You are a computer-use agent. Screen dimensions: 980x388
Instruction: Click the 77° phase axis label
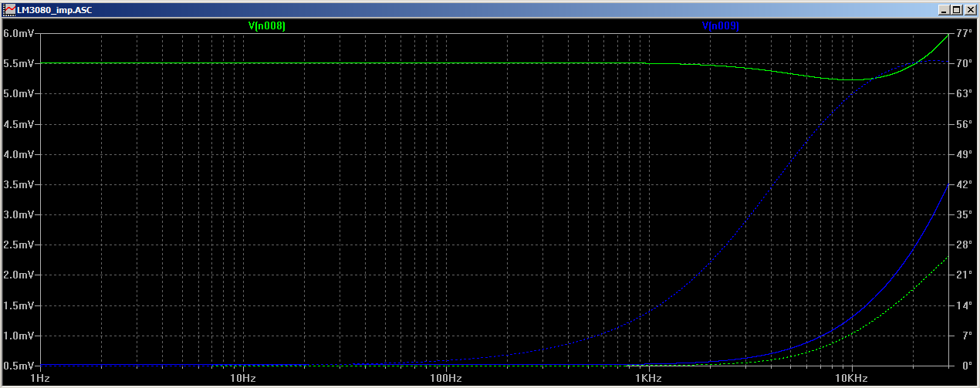[x=963, y=33]
